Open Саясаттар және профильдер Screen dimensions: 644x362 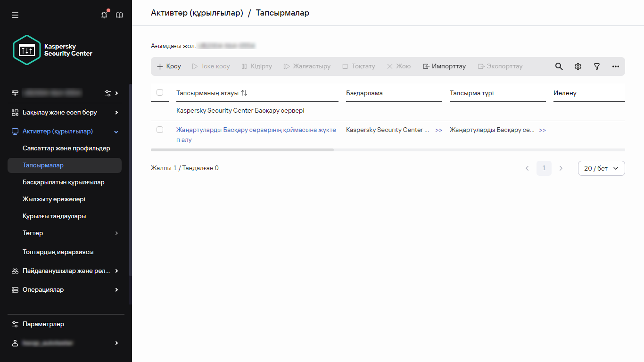(x=66, y=148)
